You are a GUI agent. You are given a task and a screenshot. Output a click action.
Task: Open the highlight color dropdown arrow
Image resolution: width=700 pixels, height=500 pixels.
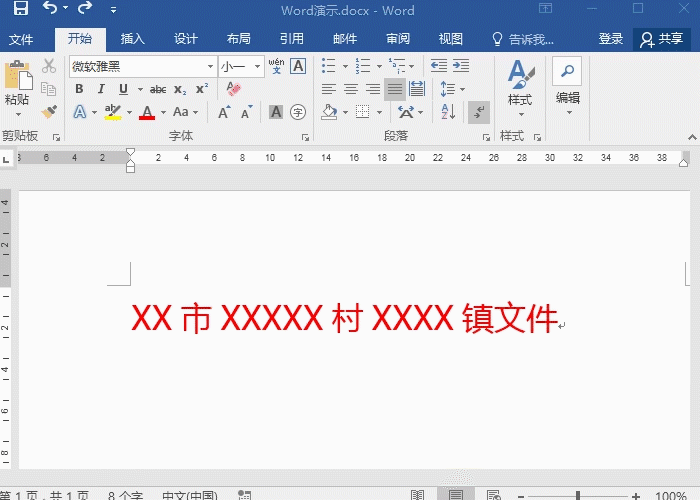[129, 112]
